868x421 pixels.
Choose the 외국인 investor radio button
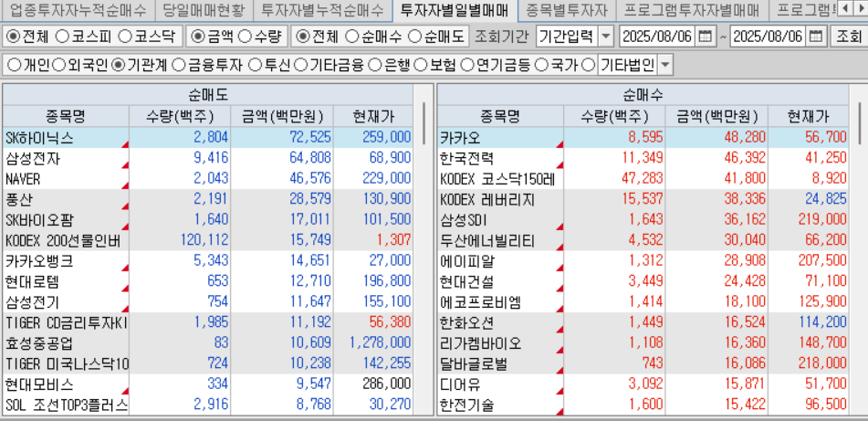point(58,66)
